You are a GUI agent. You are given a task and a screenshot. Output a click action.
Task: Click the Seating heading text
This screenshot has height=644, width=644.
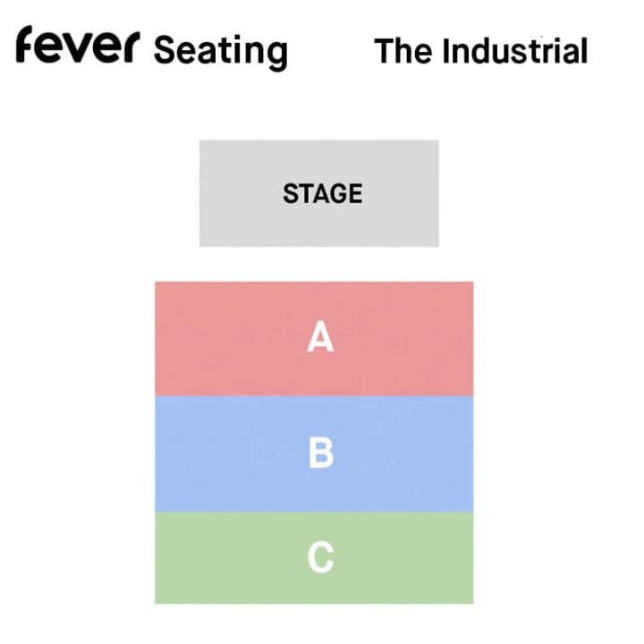[x=221, y=51]
